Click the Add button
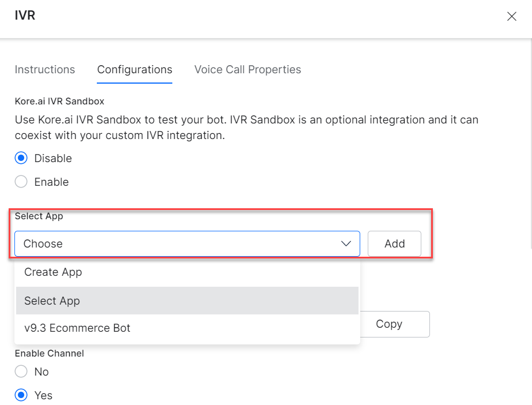This screenshot has height=405, width=532. [395, 243]
